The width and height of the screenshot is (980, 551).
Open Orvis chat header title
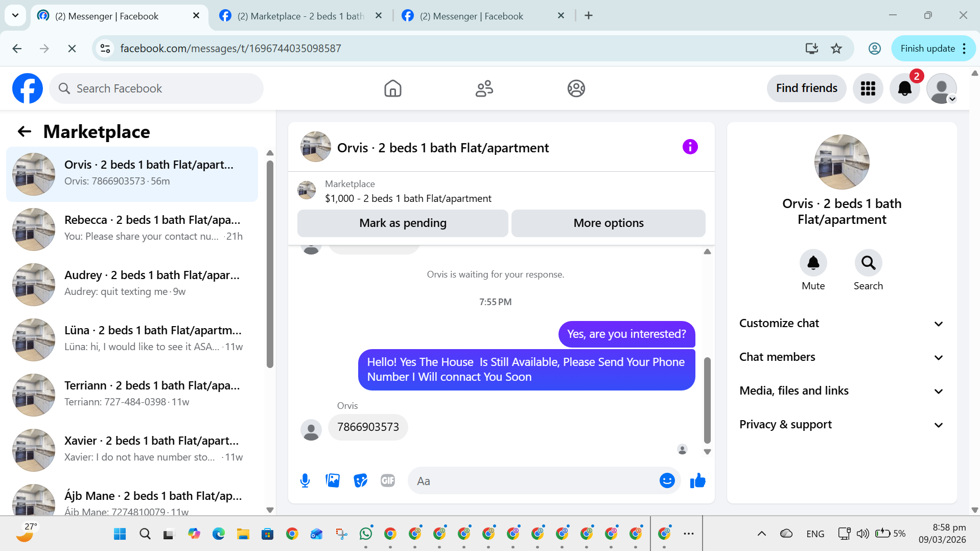[x=442, y=148]
